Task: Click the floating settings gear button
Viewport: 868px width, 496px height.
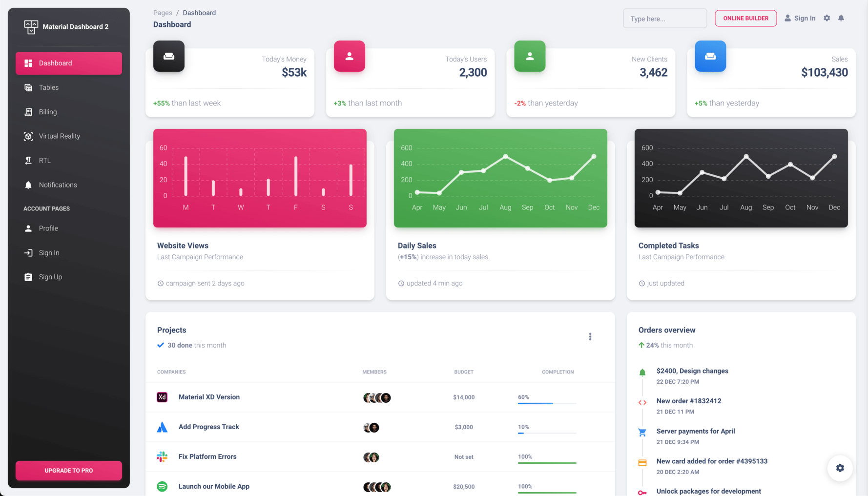Action: point(840,468)
